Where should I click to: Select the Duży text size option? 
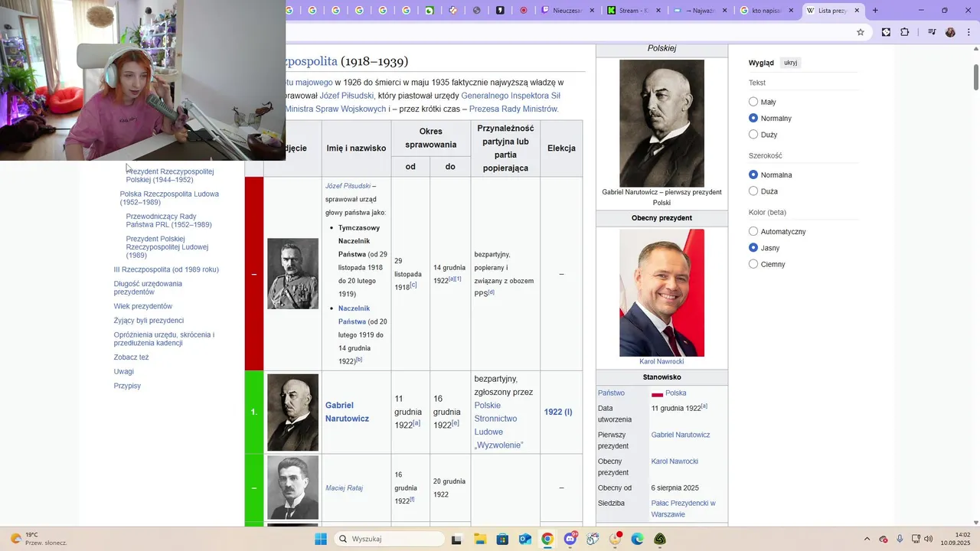point(753,135)
